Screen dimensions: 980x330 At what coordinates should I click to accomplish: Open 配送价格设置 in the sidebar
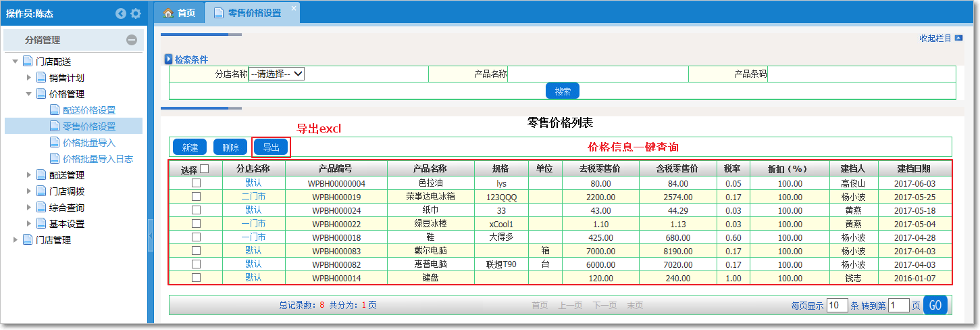pos(89,110)
